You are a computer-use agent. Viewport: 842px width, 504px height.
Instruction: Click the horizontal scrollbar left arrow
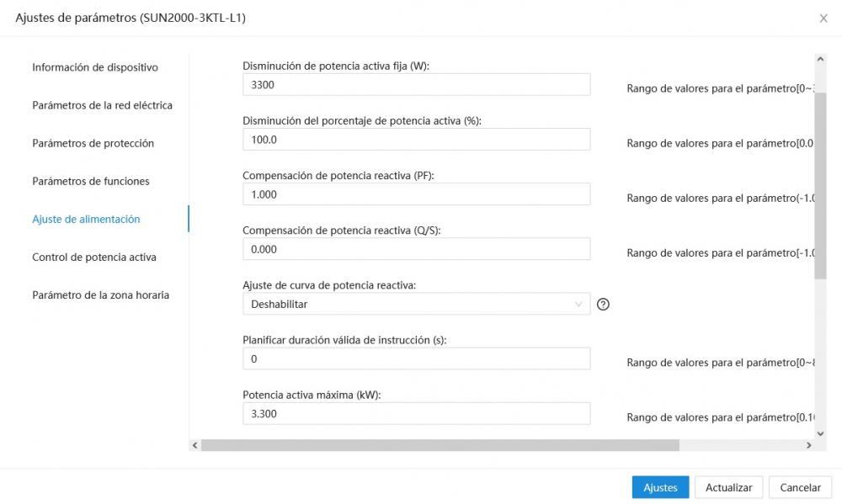pyautogui.click(x=195, y=445)
